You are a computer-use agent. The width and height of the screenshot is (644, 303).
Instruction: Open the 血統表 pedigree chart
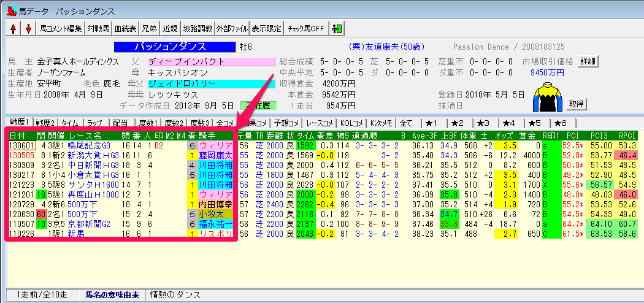click(x=125, y=28)
